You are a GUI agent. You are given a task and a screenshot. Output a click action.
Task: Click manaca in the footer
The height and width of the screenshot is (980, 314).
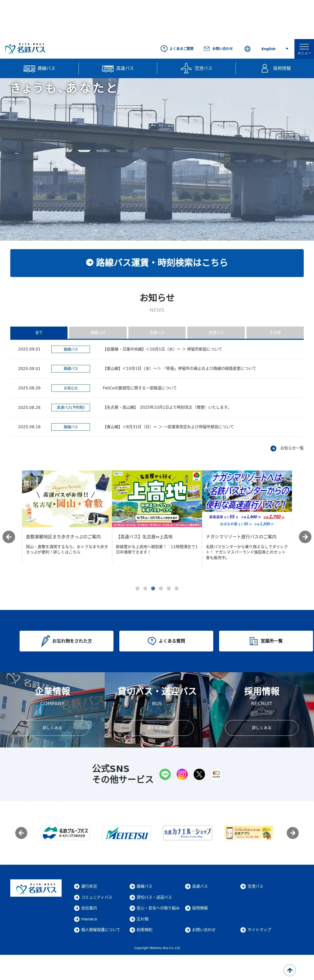86,919
